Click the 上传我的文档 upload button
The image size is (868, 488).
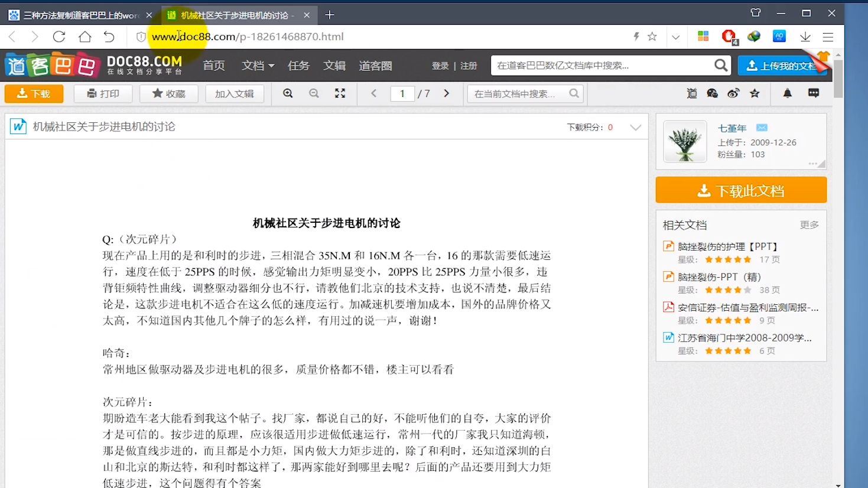(x=782, y=66)
